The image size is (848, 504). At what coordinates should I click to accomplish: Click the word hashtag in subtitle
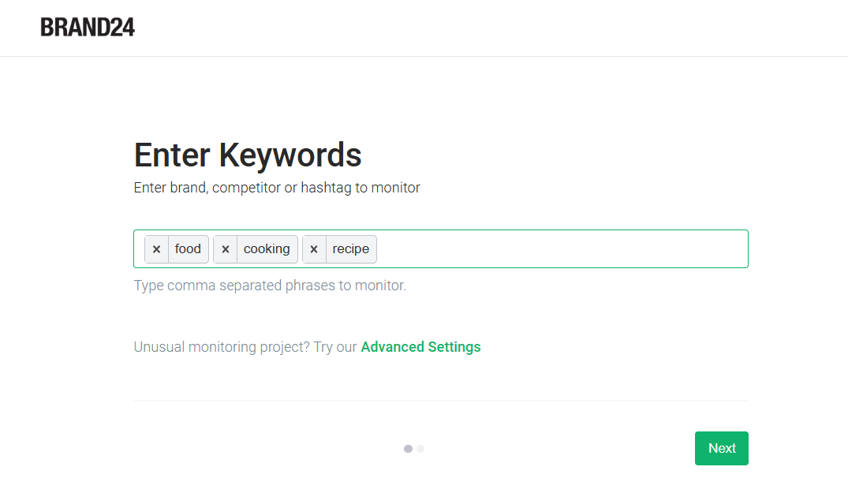tap(327, 188)
